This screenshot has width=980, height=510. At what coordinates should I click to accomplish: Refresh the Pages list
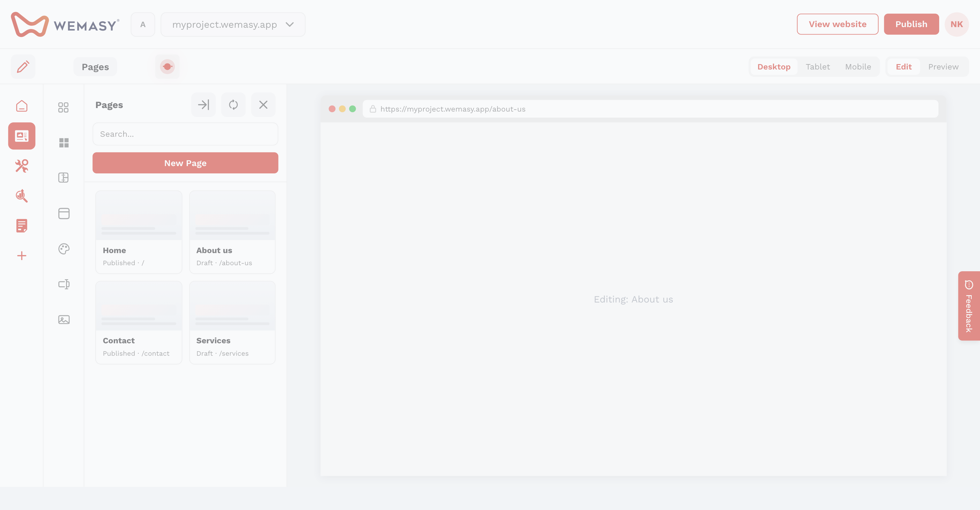coord(233,105)
